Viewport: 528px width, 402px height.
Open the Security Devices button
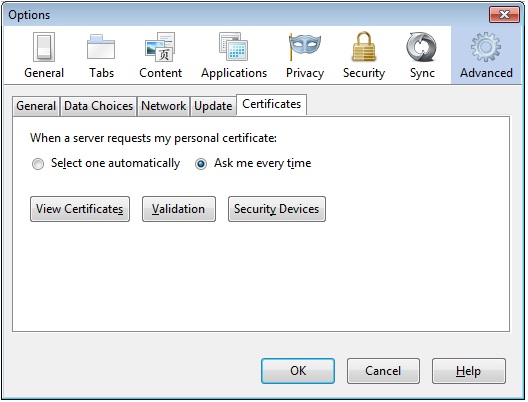(277, 209)
